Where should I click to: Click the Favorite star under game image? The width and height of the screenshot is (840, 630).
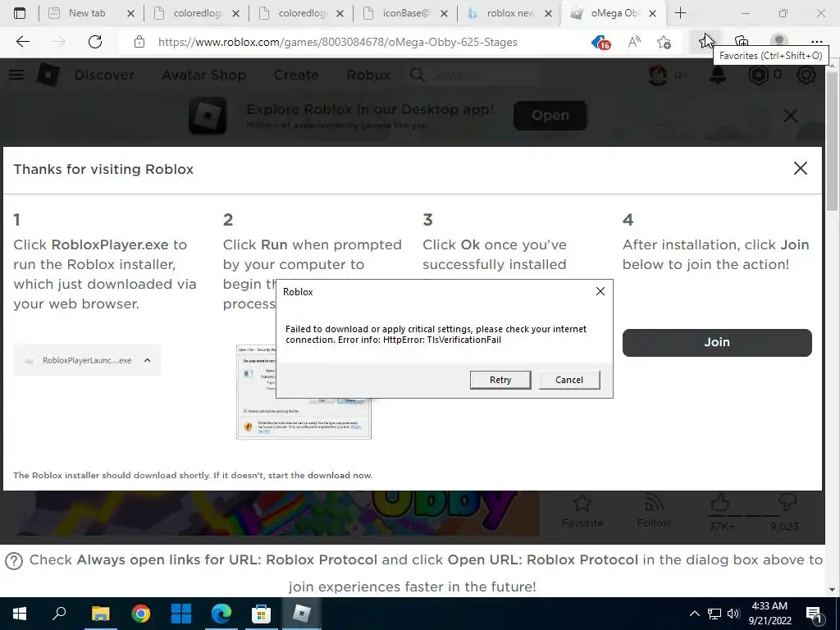582,510
